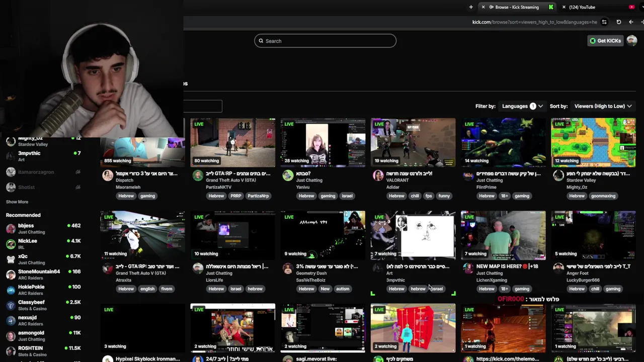The width and height of the screenshot is (644, 362).
Task: Open bbjess avatar in Recommended
Action: 11,229
